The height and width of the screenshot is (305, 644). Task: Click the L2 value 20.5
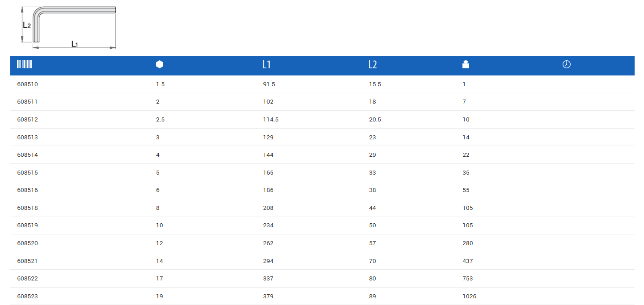point(375,120)
